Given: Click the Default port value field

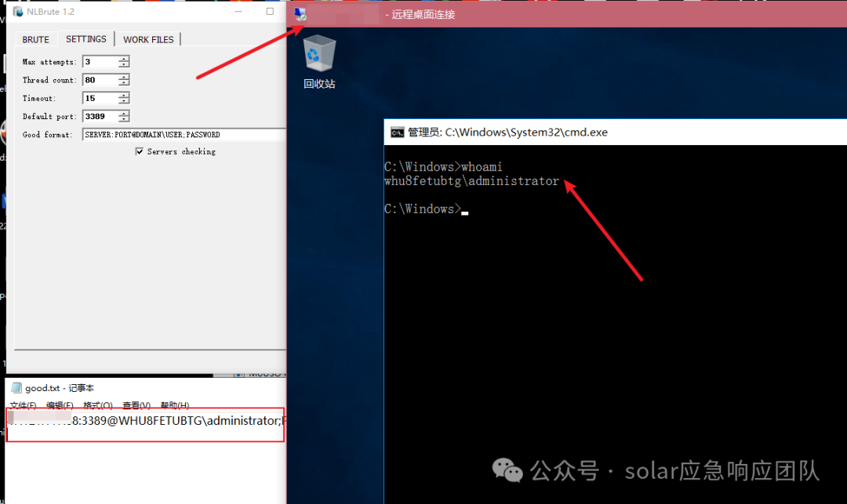Looking at the screenshot, I should click(100, 116).
